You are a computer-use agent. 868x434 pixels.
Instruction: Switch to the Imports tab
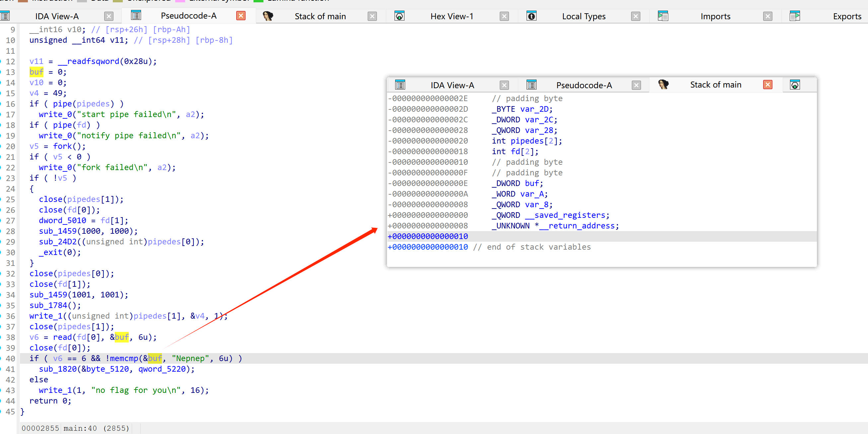[x=715, y=16]
